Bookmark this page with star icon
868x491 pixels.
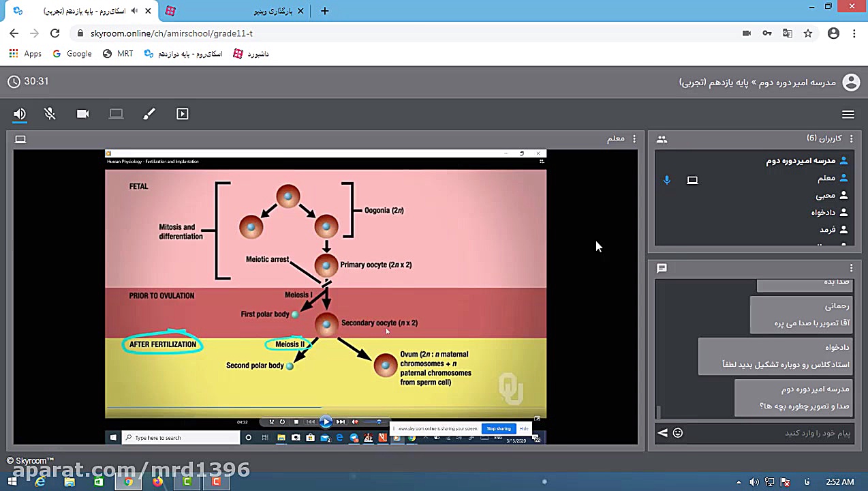[x=808, y=33]
